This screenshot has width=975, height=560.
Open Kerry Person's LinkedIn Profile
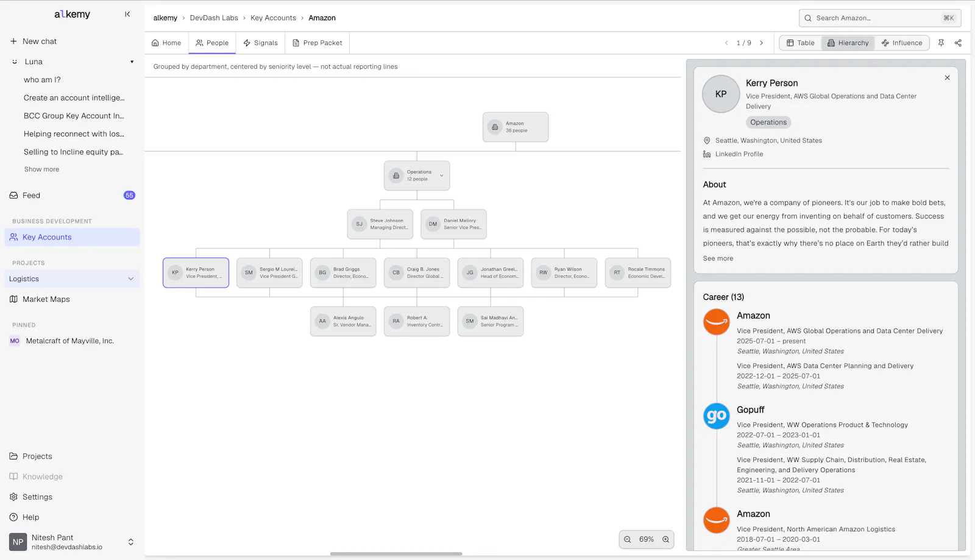pos(739,154)
